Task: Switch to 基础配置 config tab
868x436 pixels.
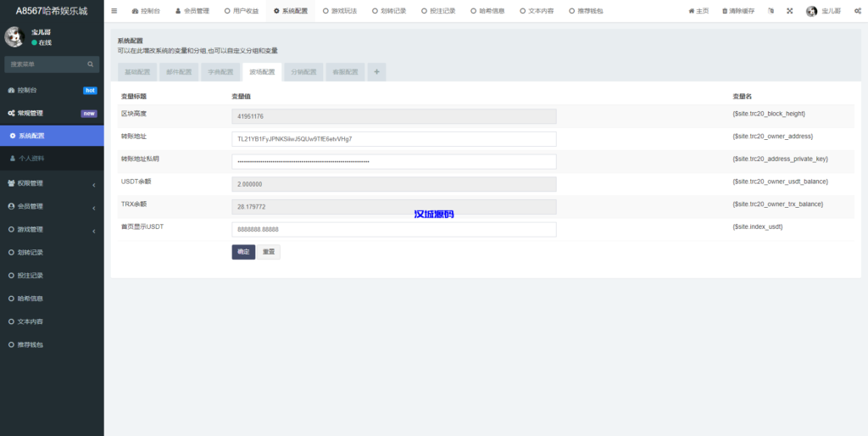Action: pos(137,72)
